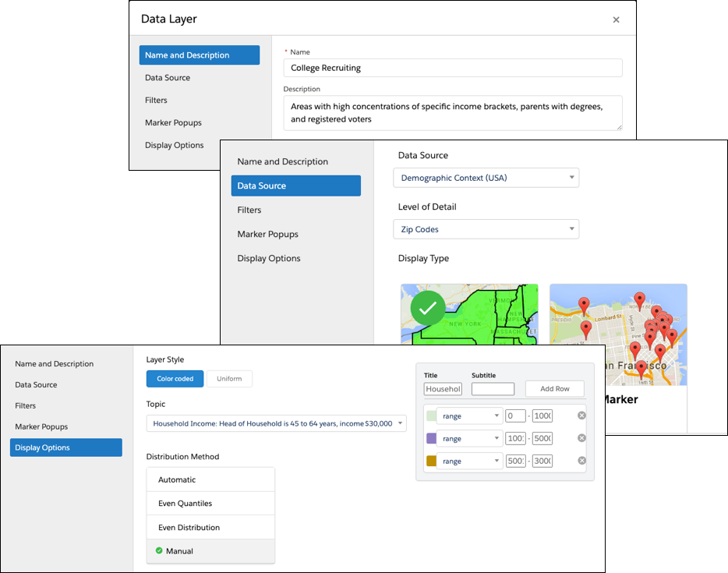Select the Color coded layer style
The height and width of the screenshot is (573, 728).
click(x=175, y=378)
